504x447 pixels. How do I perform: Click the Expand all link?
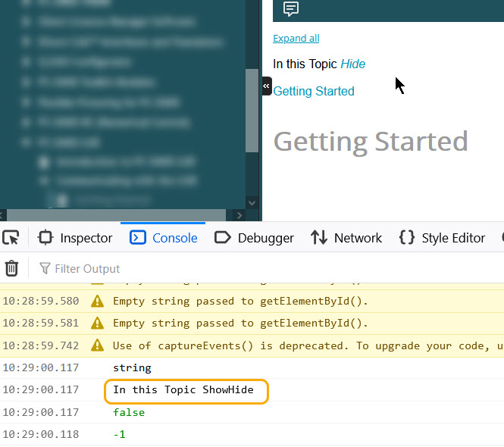296,38
